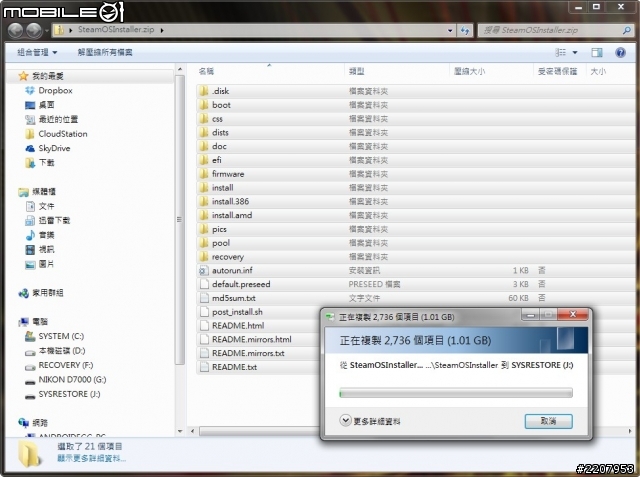Viewport: 640px width, 477px height.
Task: Click the sidebar scroll down arrow
Action: (x=180, y=431)
